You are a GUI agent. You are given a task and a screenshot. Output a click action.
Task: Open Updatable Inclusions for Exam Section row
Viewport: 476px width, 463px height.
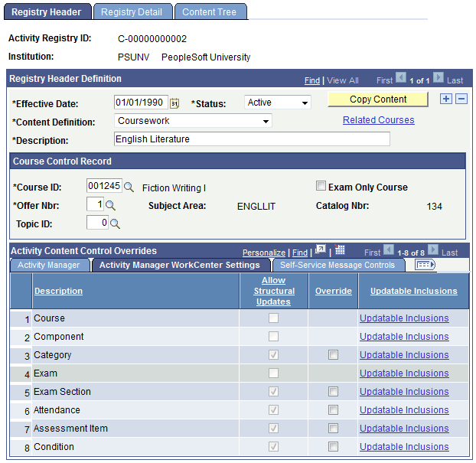pyautogui.click(x=404, y=391)
